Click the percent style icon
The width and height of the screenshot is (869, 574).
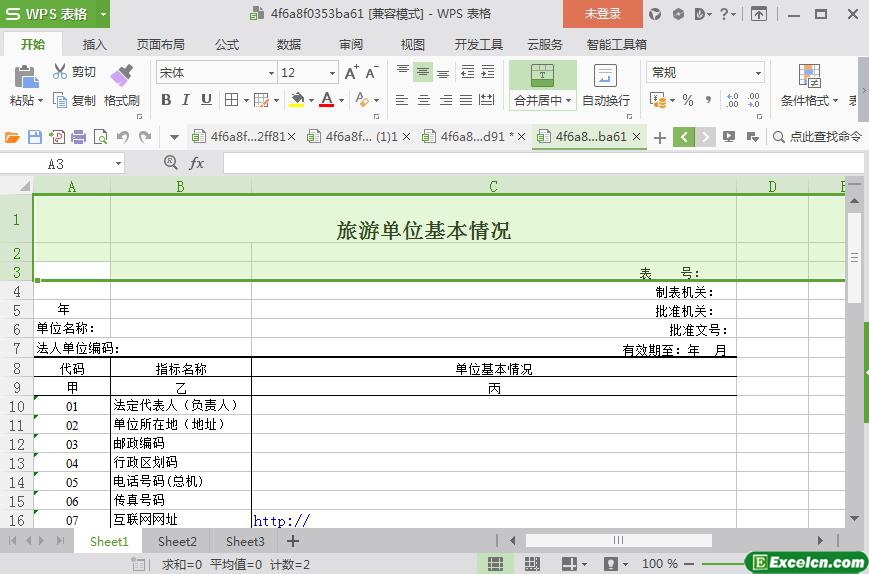(x=688, y=100)
